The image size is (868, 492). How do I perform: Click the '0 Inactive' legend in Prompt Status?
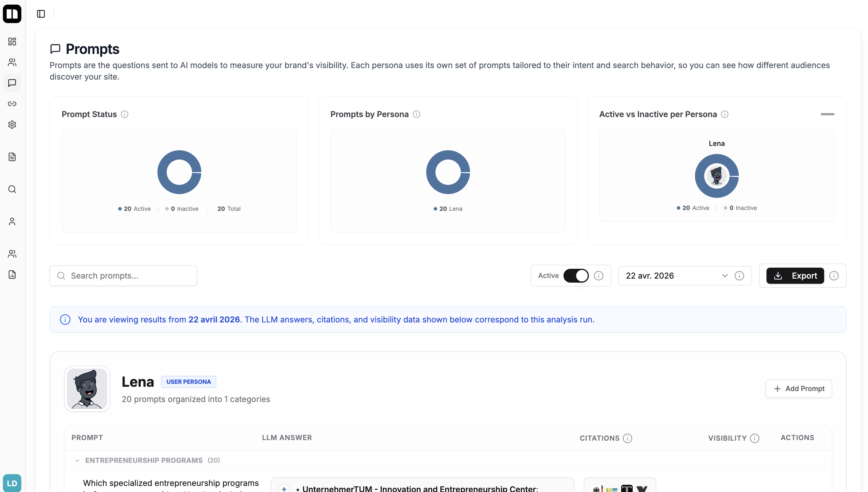click(x=182, y=209)
